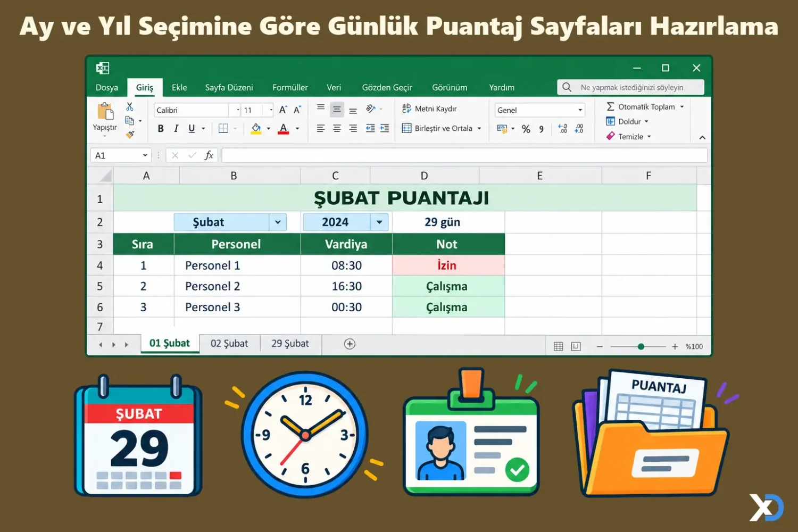Toggle underline formatting
798x532 pixels.
click(192, 128)
